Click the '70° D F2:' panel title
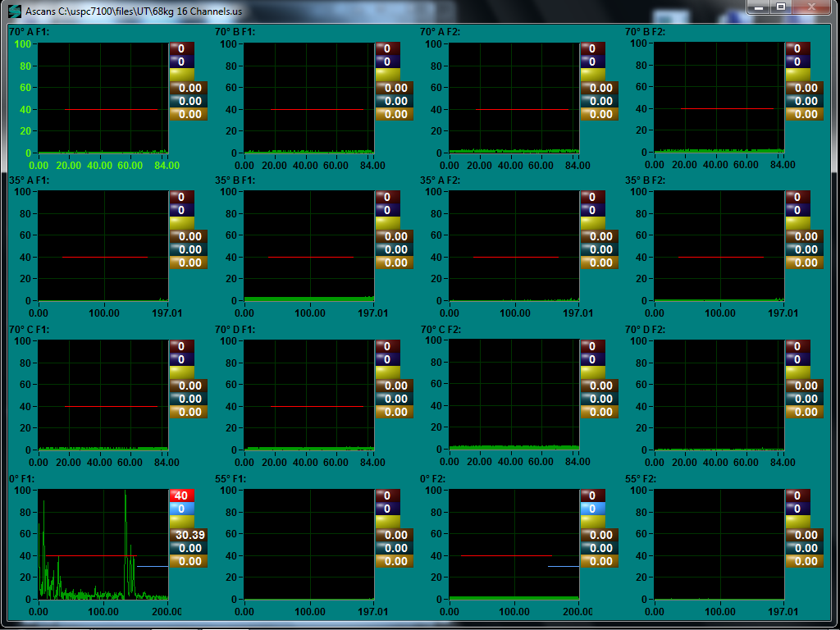The width and height of the screenshot is (840, 630). 645,330
